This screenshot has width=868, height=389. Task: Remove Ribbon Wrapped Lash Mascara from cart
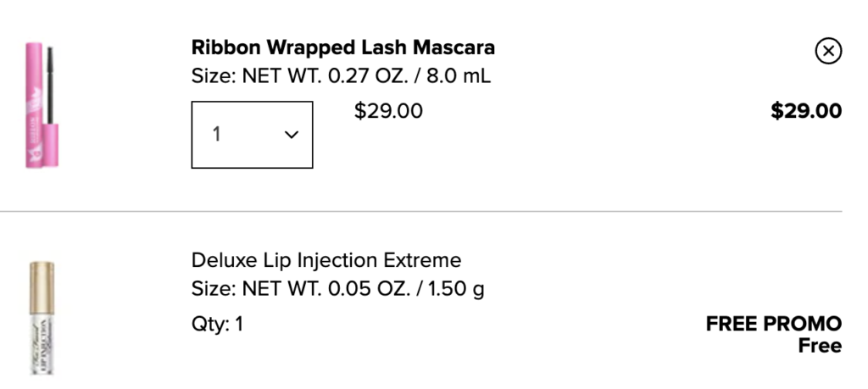click(x=828, y=52)
